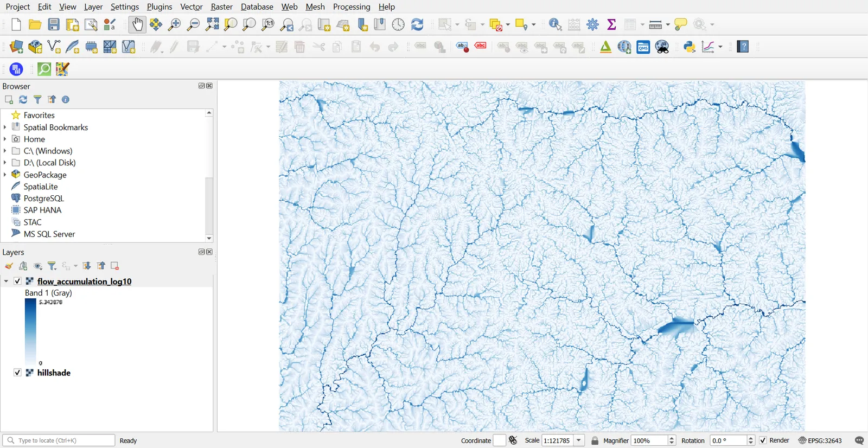Screen dimensions: 868x448
Task: Show the statistical summary sigma icon
Action: click(611, 24)
